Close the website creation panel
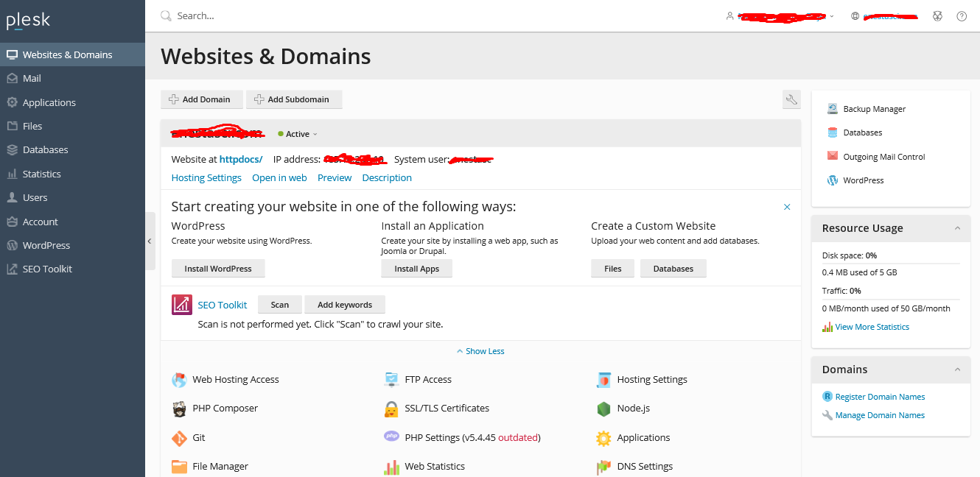This screenshot has width=980, height=477. [x=787, y=208]
